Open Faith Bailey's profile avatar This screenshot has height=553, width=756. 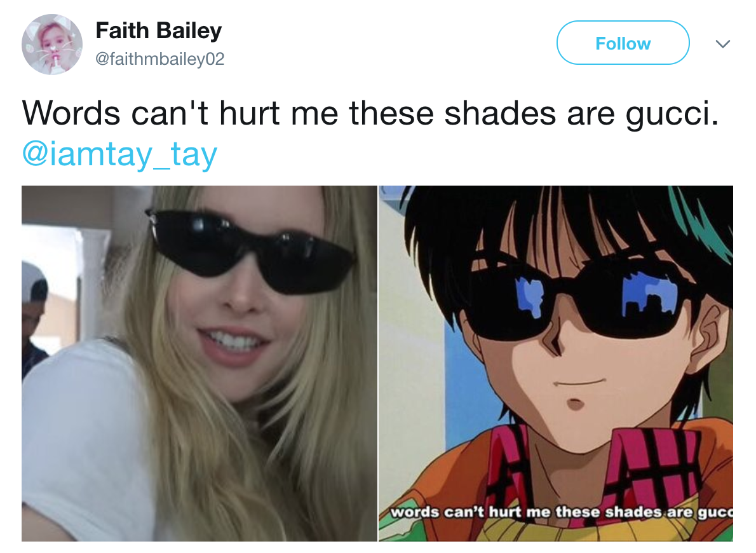pyautogui.click(x=52, y=44)
